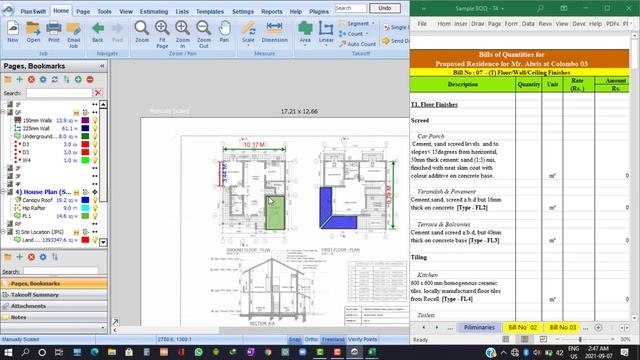Click Verify Points in status bar
Screen dimensions: 640x360
pos(362,340)
